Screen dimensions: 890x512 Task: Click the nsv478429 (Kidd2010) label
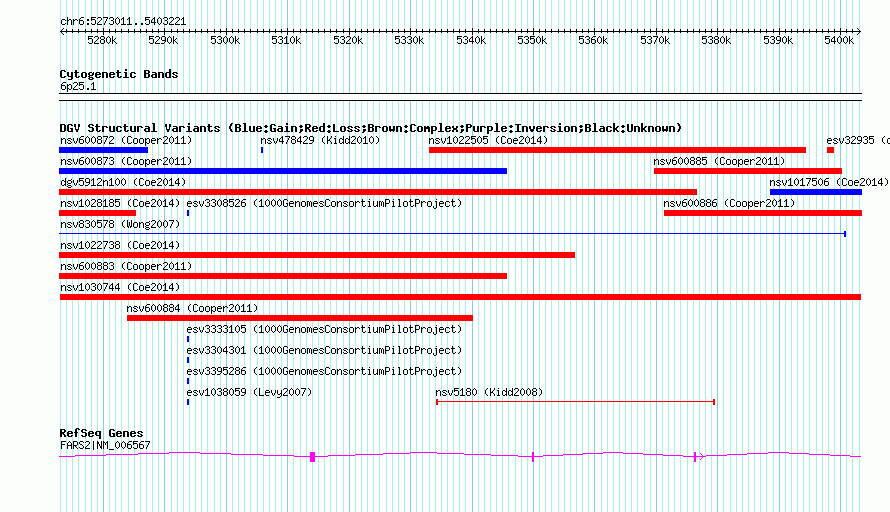tap(320, 140)
